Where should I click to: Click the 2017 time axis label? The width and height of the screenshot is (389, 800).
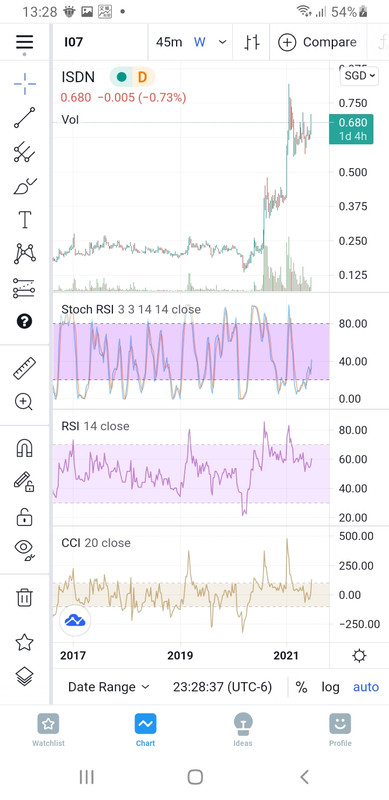(x=73, y=656)
